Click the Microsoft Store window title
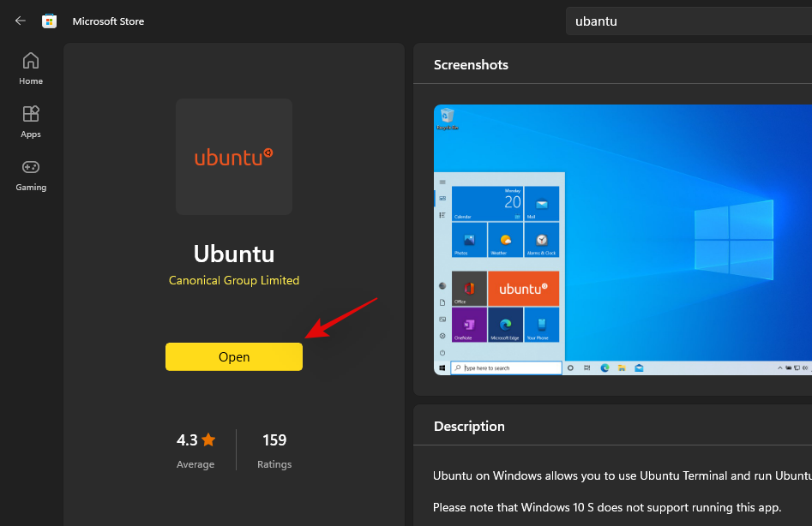Viewport: 812px width, 526px height. click(108, 21)
